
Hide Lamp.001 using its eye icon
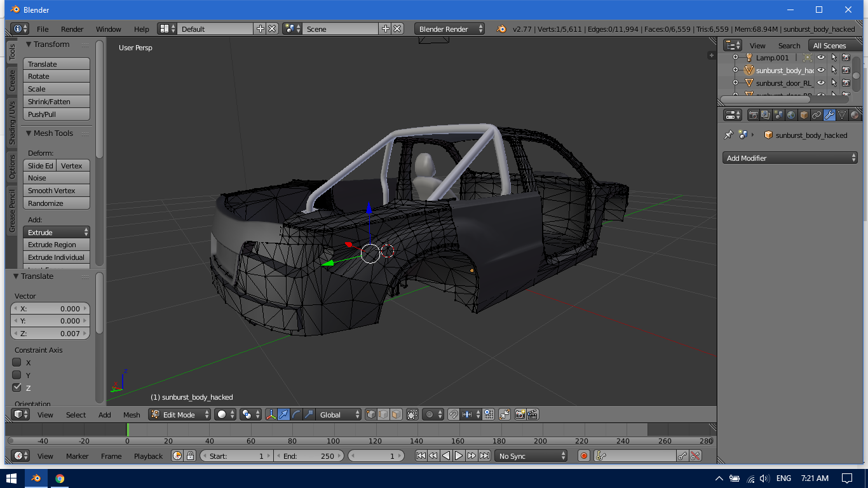pos(821,58)
